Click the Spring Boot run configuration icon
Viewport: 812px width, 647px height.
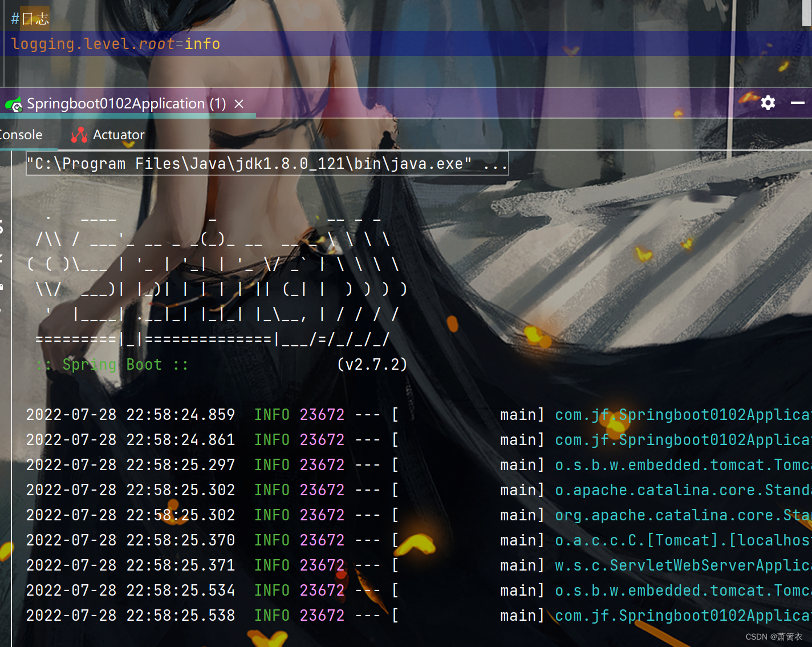14,104
